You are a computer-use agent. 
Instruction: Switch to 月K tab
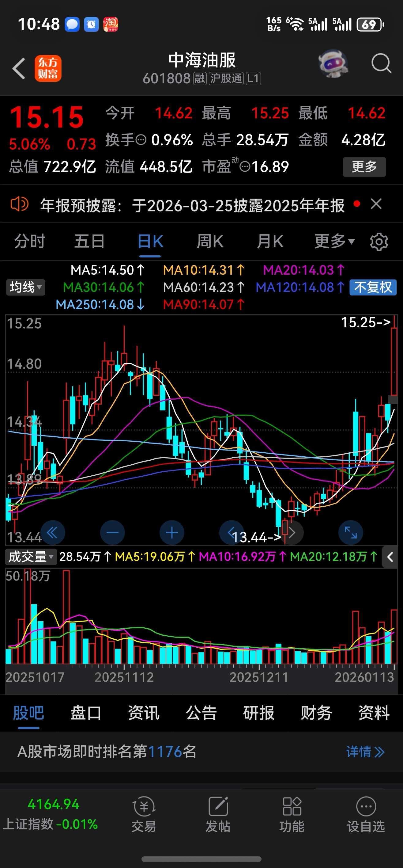coord(270,241)
